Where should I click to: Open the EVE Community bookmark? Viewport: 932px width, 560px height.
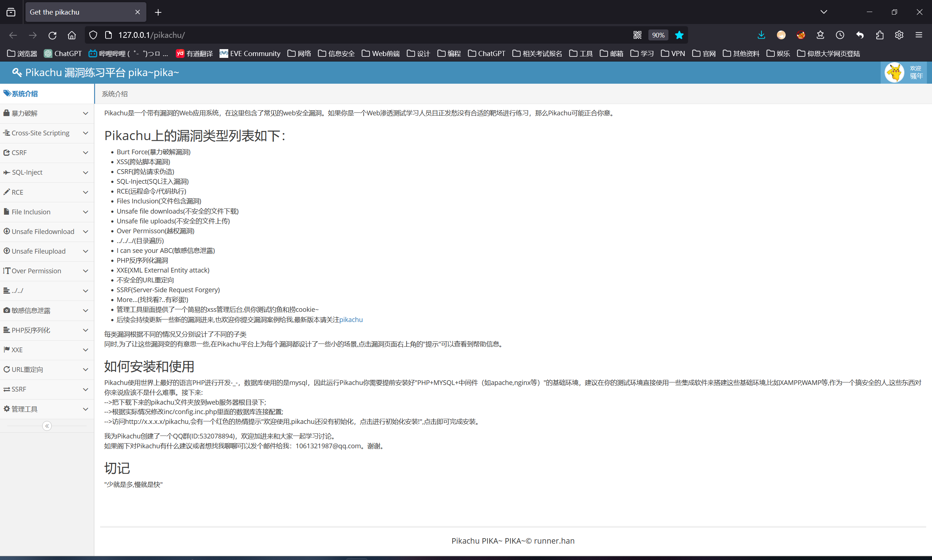coord(250,53)
